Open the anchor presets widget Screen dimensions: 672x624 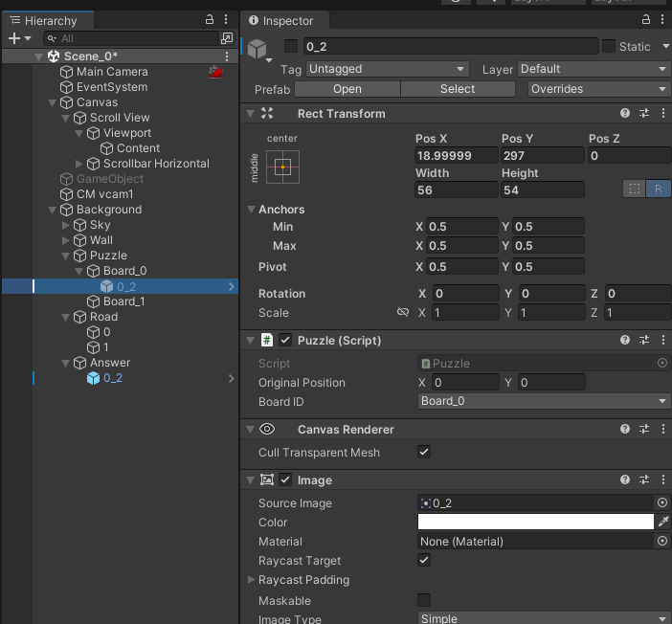[282, 167]
